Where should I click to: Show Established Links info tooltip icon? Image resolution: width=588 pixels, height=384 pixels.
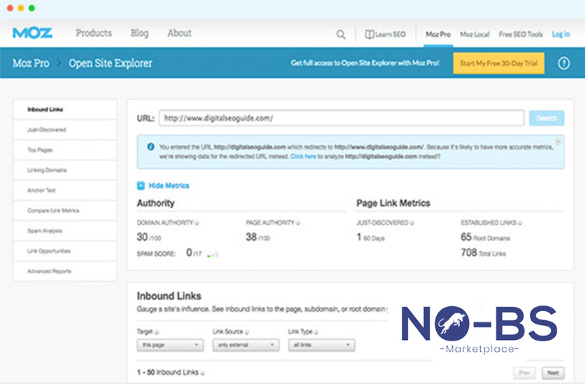tap(520, 223)
